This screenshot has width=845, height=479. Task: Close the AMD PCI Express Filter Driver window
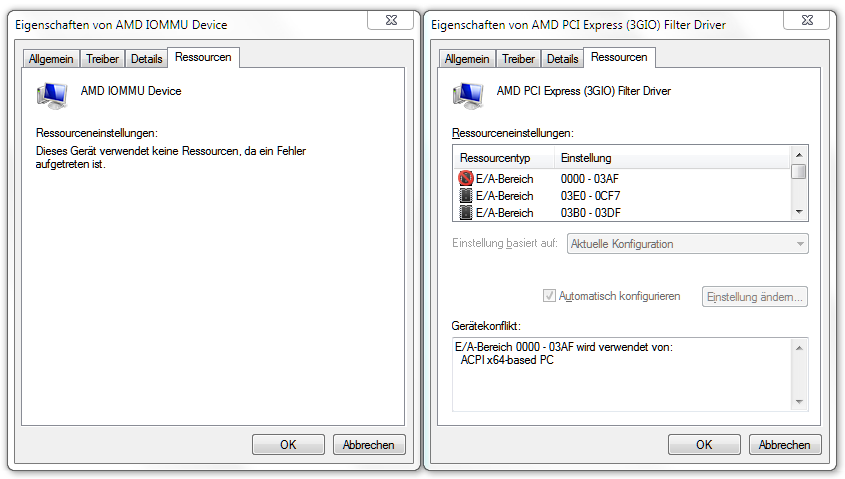click(807, 20)
